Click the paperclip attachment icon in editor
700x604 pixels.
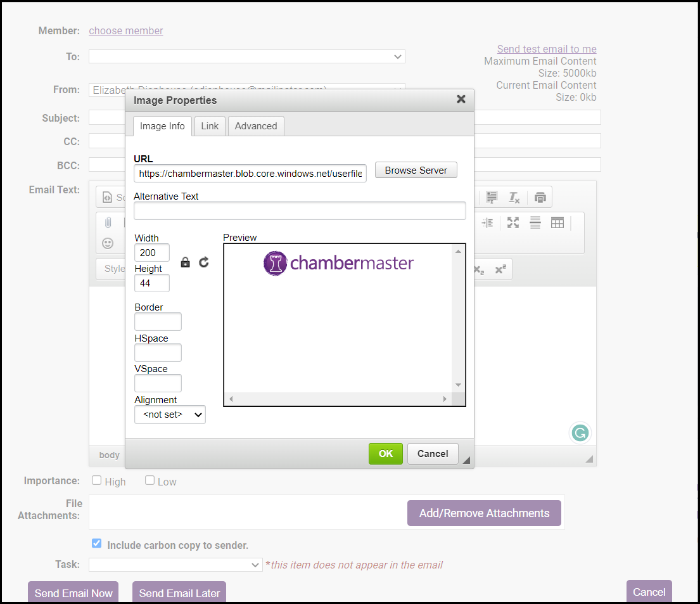point(108,222)
